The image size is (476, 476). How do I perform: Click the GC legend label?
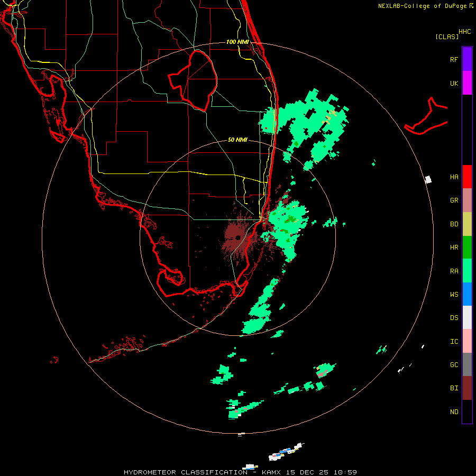pyautogui.click(x=454, y=365)
